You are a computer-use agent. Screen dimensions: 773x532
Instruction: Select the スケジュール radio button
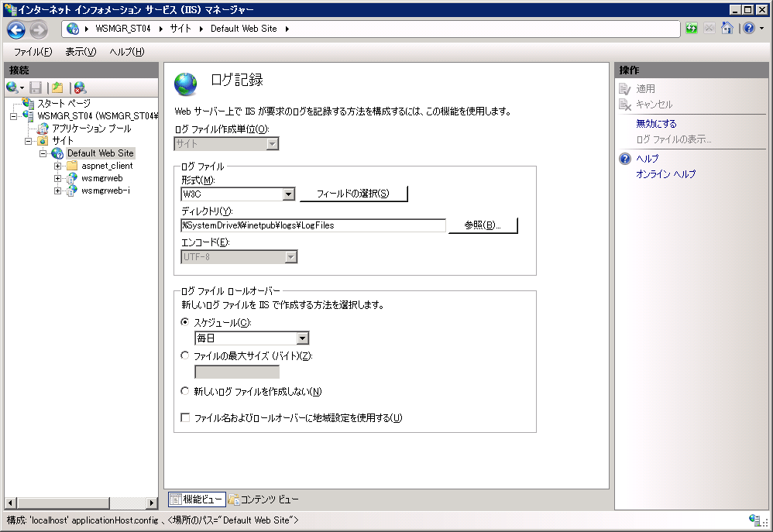(x=184, y=322)
